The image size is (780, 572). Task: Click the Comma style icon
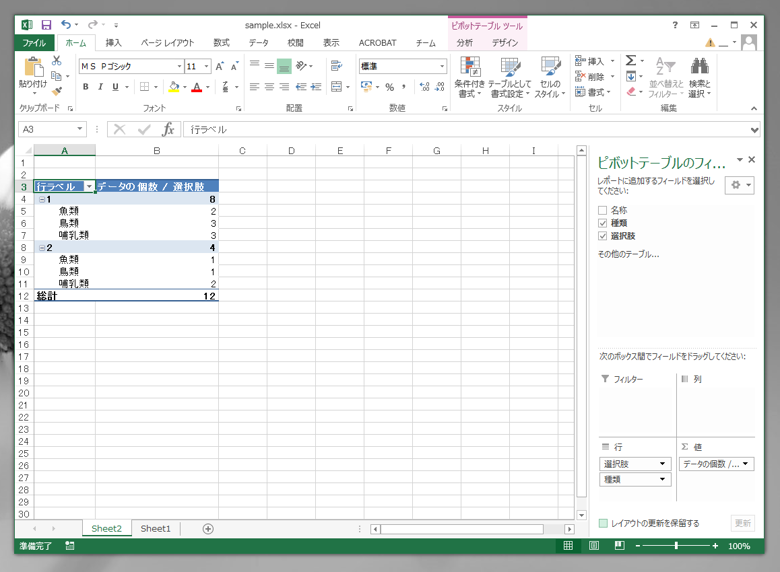point(404,87)
